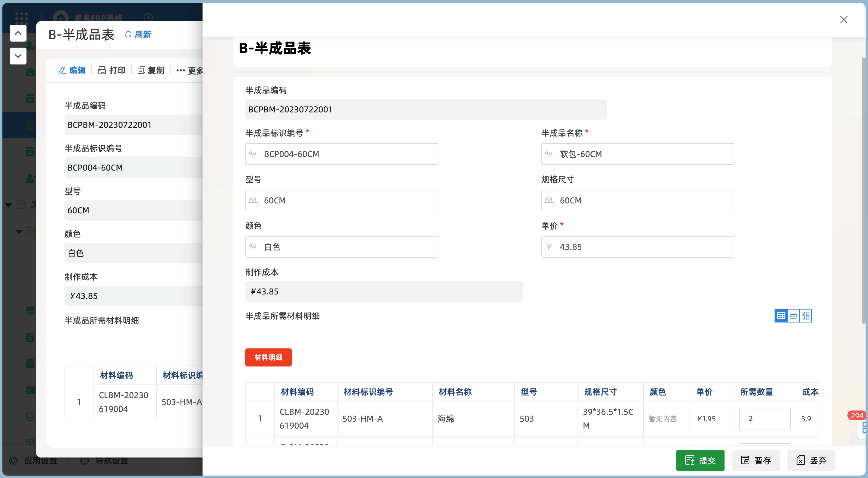Close the edit panel with X
Screen dimensions: 868x478
(843, 20)
